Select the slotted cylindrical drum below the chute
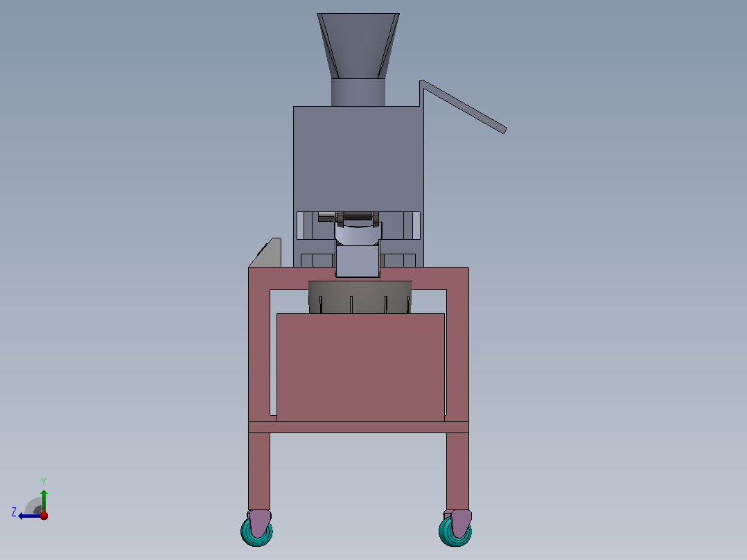Viewport: 747px width, 560px height. 360,297
